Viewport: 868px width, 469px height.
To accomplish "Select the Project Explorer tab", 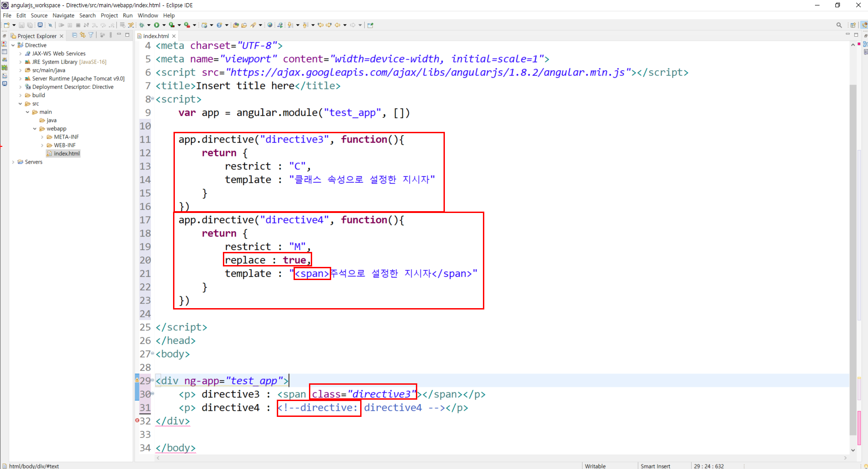I will pyautogui.click(x=37, y=36).
